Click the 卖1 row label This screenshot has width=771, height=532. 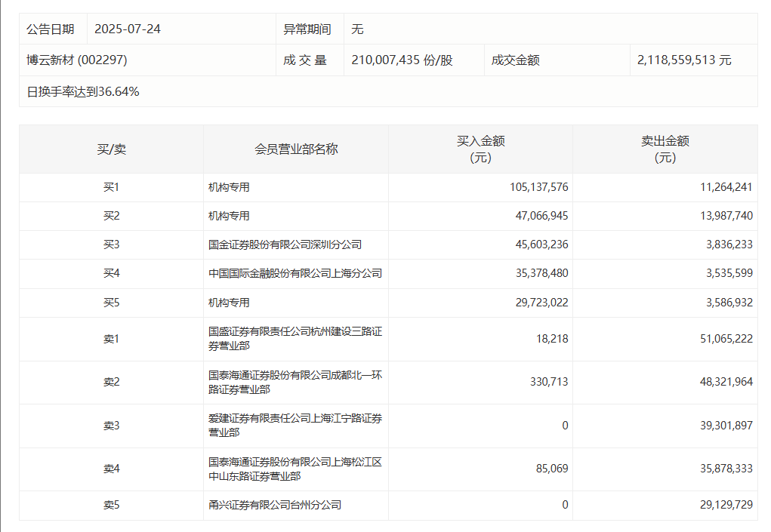point(111,339)
